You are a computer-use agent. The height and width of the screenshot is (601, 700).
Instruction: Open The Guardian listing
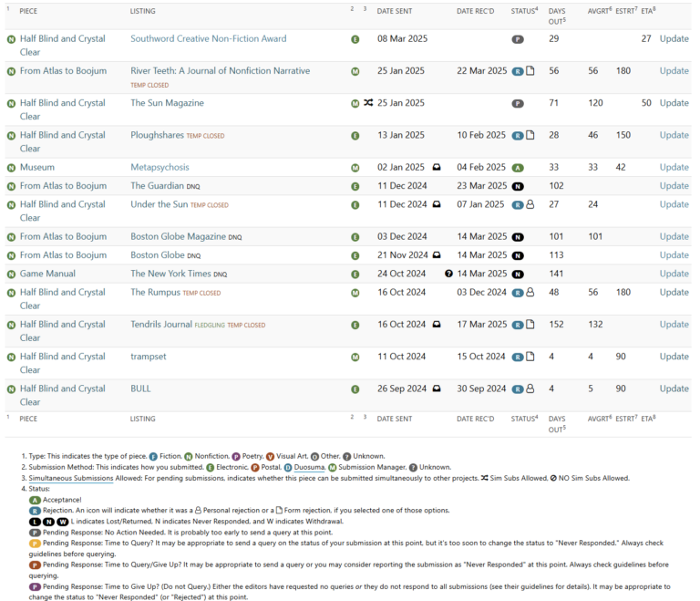tap(157, 186)
